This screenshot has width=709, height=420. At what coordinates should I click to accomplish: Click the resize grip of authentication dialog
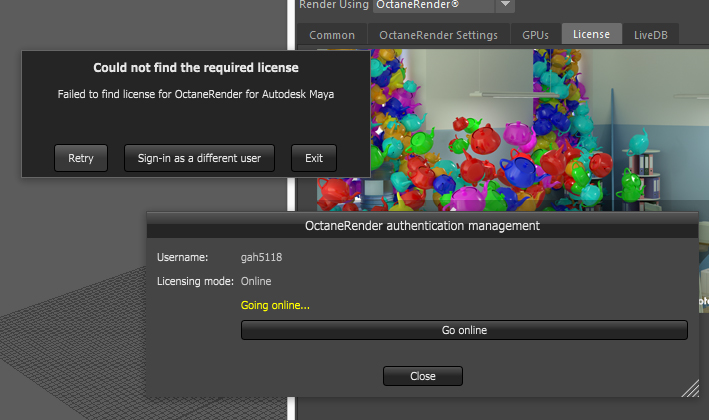pyautogui.click(x=690, y=389)
